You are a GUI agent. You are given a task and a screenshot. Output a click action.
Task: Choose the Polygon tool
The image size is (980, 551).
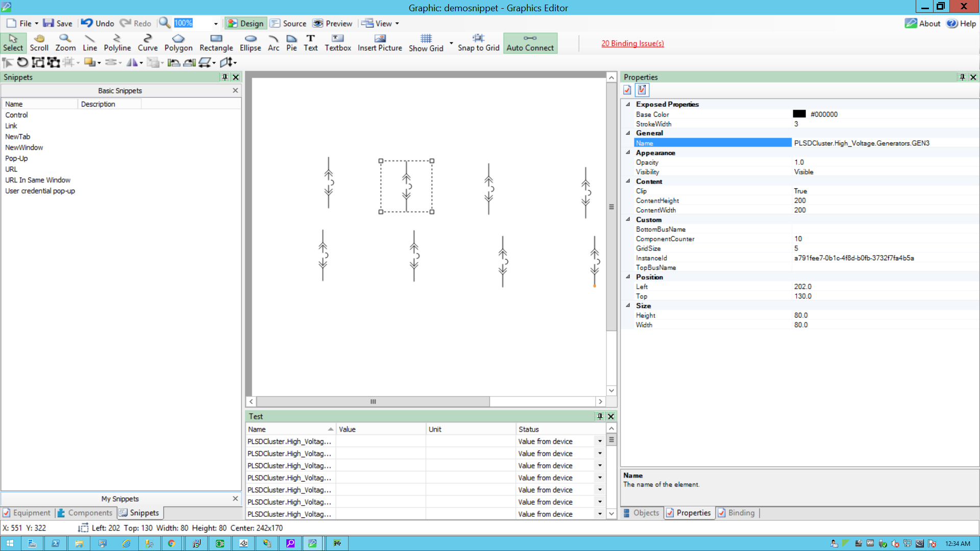coord(178,43)
